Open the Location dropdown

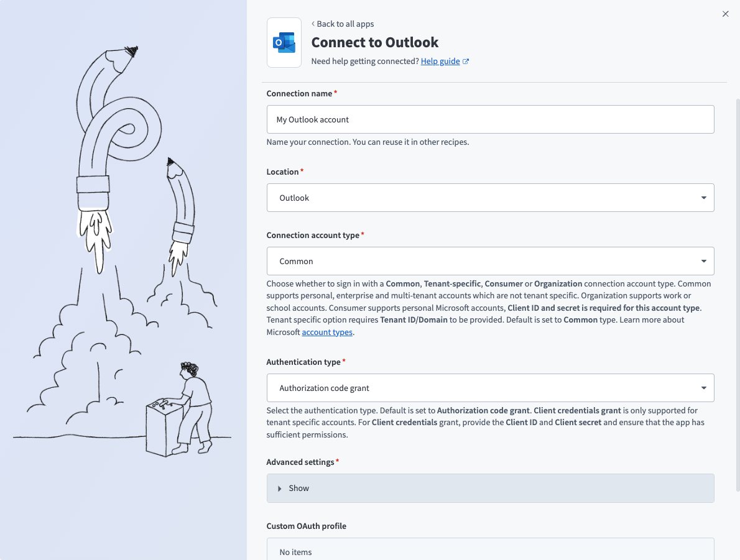[490, 198]
